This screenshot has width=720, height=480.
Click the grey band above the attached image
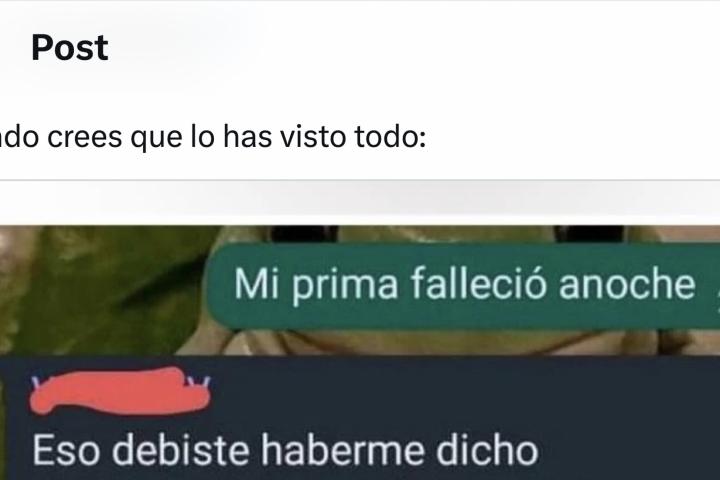pos(360,198)
